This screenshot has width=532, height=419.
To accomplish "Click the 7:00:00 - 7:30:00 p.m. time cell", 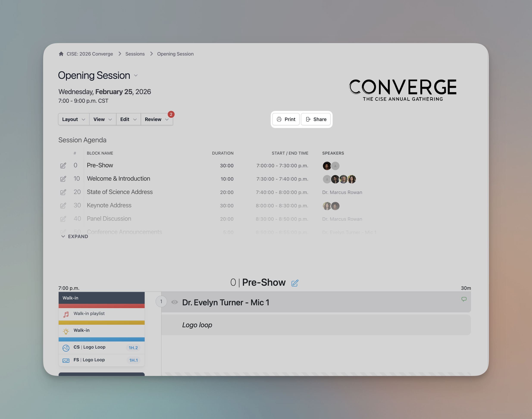I will click(282, 166).
